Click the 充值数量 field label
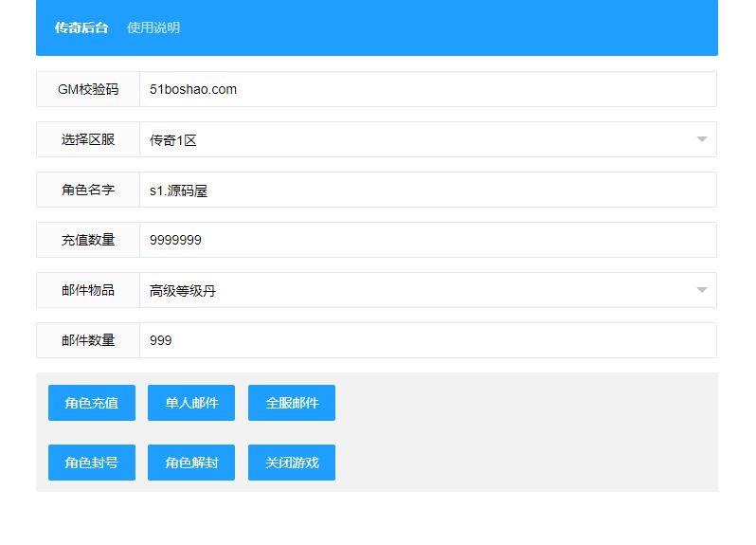This screenshot has height=545, width=756. click(88, 240)
